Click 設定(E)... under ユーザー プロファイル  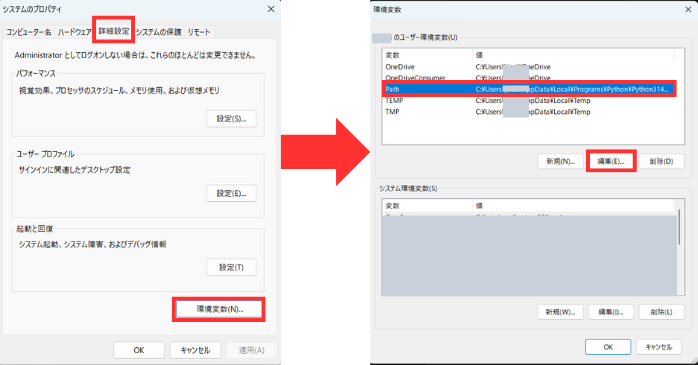[231, 193]
